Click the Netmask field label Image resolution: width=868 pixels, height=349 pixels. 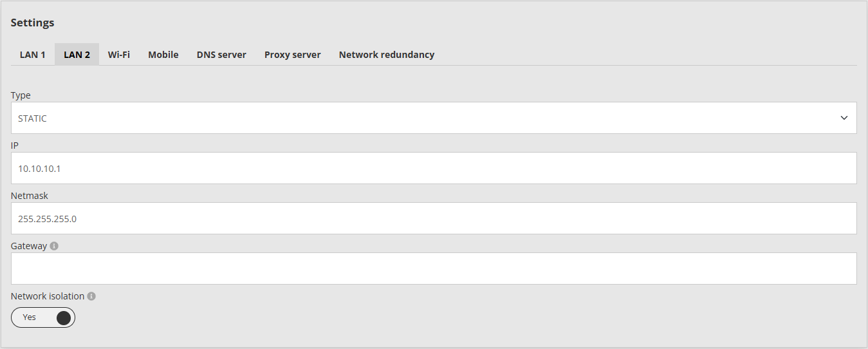point(30,196)
